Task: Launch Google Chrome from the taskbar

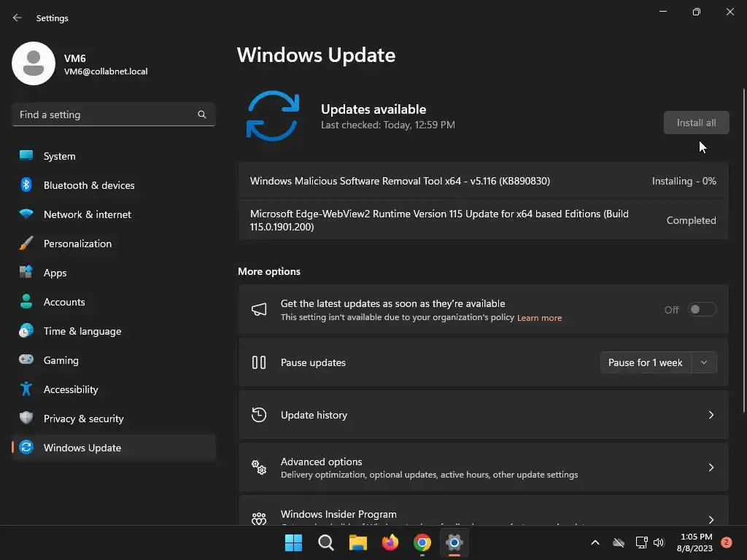Action: [422, 542]
